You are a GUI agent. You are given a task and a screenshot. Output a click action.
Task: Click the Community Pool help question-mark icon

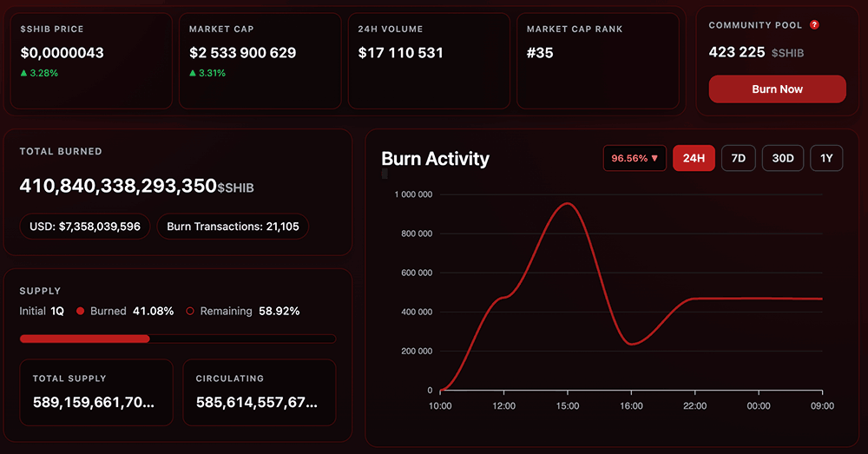point(814,25)
